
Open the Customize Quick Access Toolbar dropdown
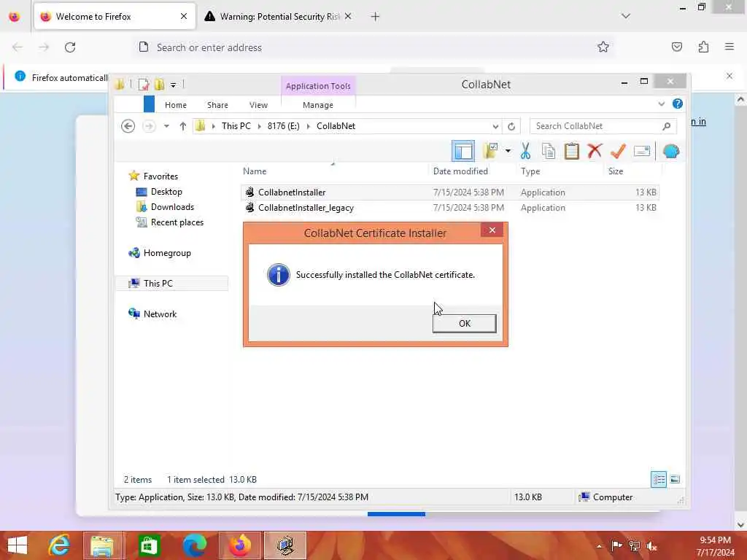click(173, 85)
